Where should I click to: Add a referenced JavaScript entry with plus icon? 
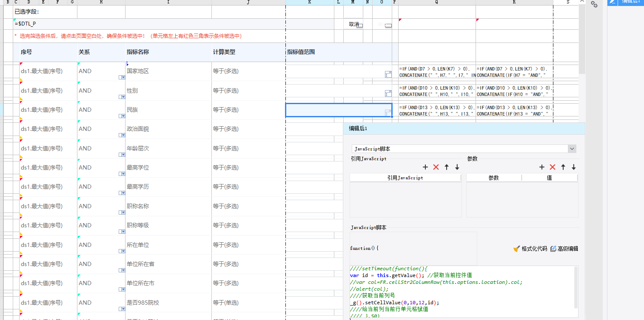(425, 167)
